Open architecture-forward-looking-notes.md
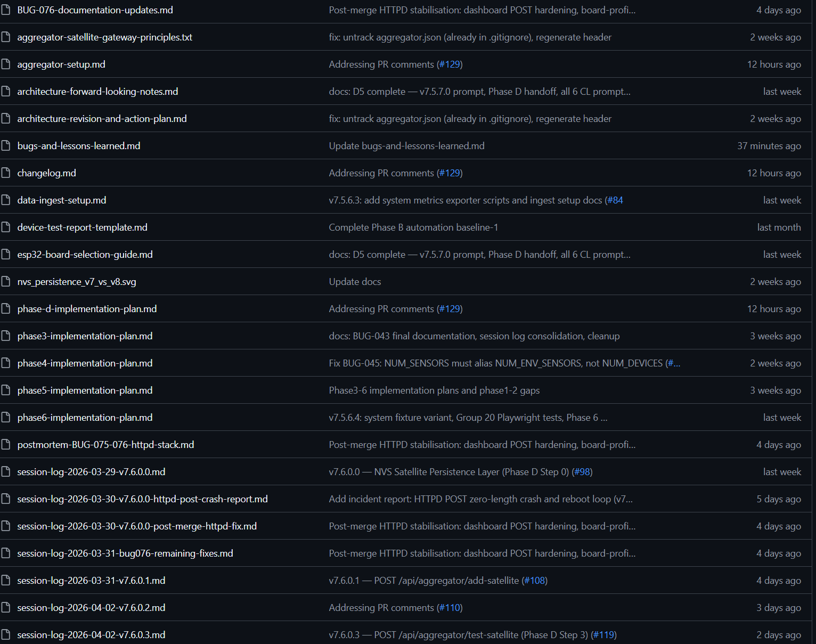Image resolution: width=816 pixels, height=644 pixels. 97,92
